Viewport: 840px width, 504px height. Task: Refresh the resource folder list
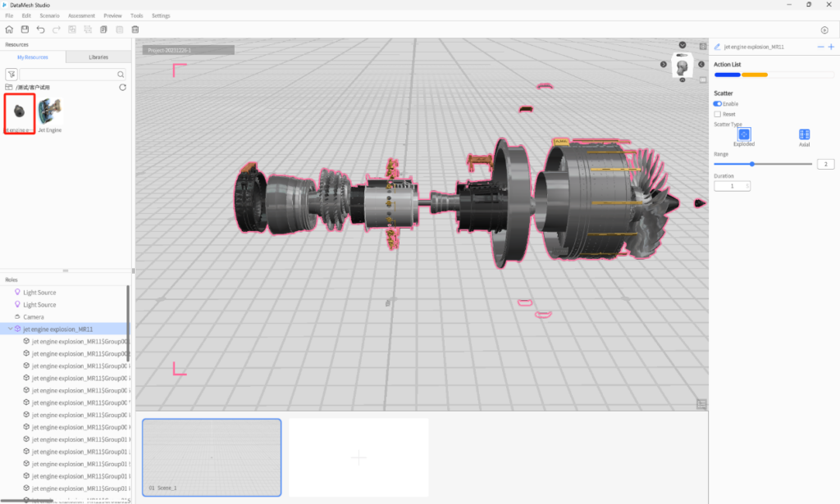[123, 87]
